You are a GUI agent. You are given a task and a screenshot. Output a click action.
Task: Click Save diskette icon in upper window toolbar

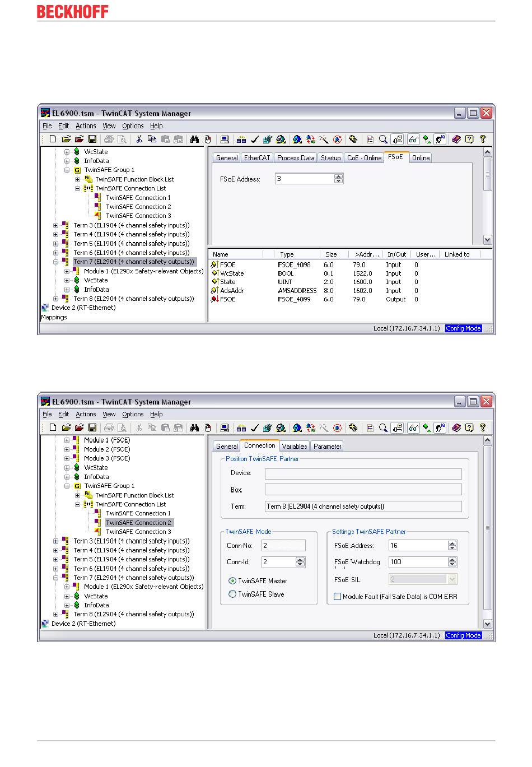pos(92,139)
